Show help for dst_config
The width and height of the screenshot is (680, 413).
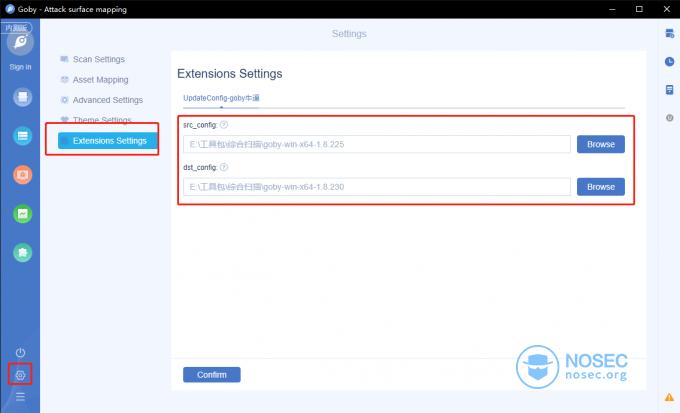(x=224, y=167)
